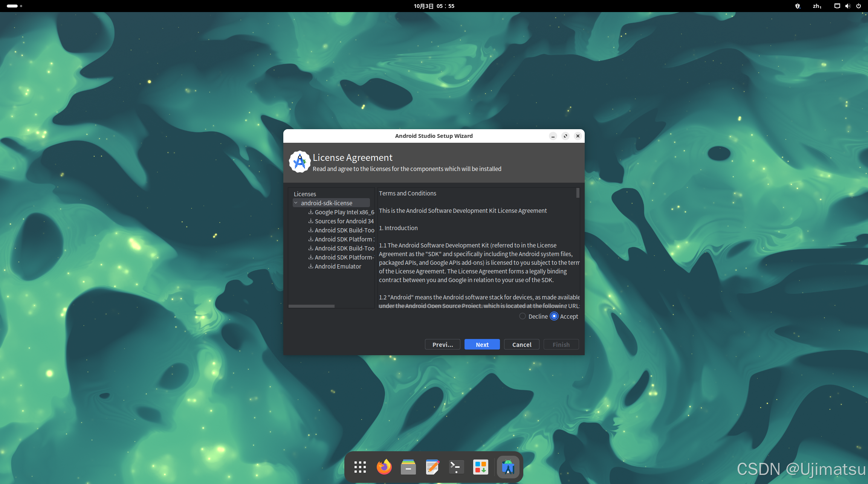Click the license text vertical scrollbar
The height and width of the screenshot is (484, 868).
[578, 193]
